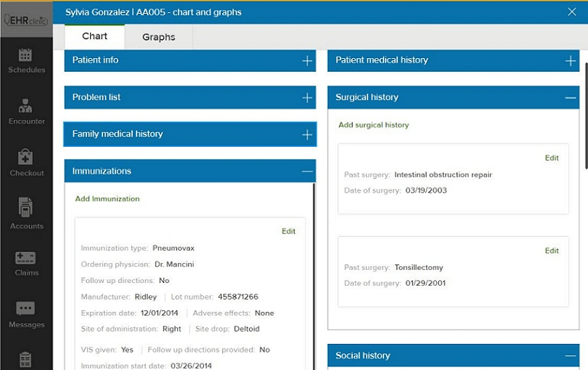588x370 pixels.
Task: Click the Add Immunization link
Action: (107, 199)
